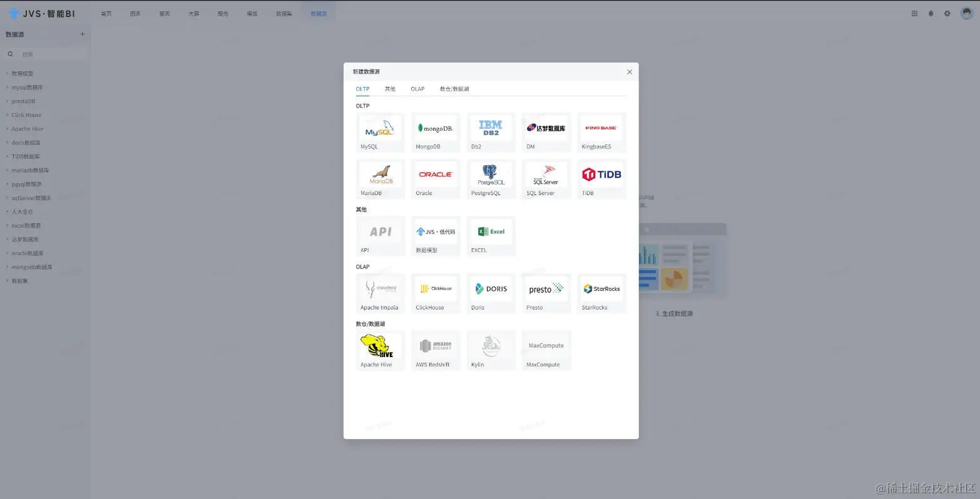Choose the Oracle data source card
980x499 pixels.
(x=436, y=179)
